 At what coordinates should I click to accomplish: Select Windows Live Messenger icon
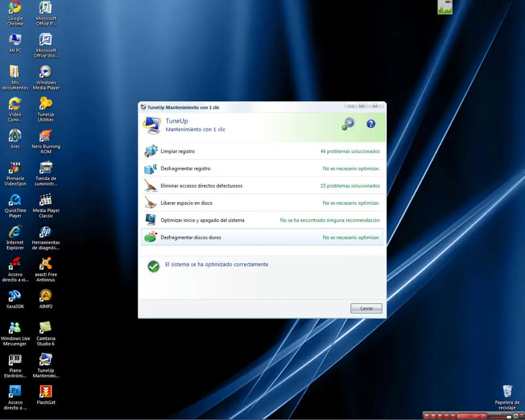tap(15, 334)
